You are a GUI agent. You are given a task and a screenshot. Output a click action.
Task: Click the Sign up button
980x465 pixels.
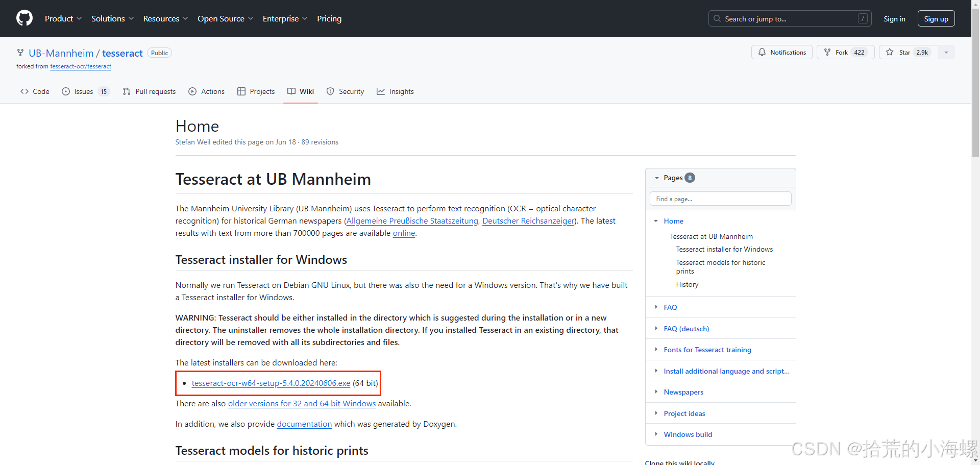(x=936, y=19)
